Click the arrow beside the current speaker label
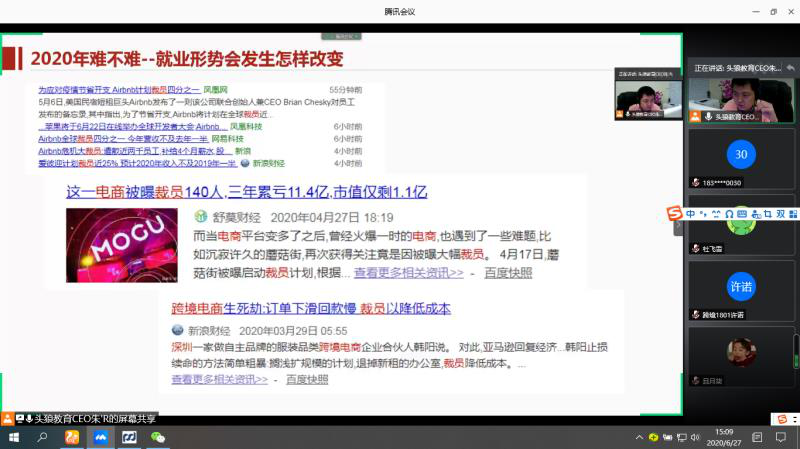This screenshot has width=800, height=449. point(790,67)
